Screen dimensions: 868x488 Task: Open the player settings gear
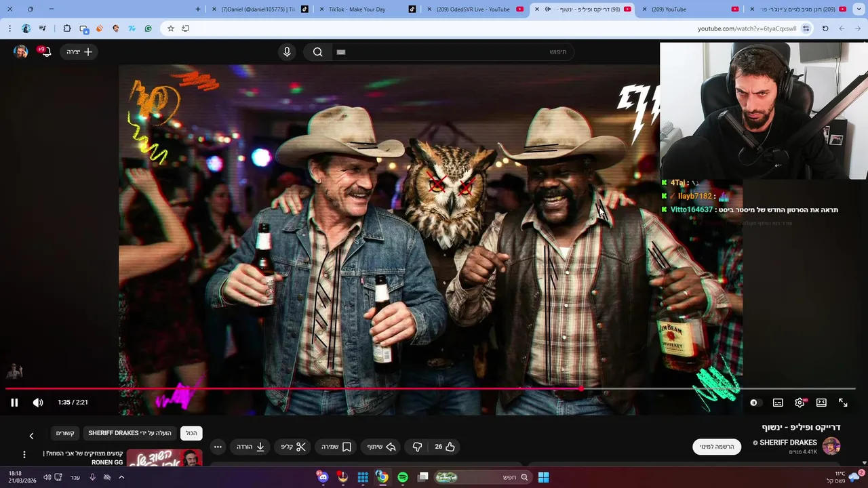(x=800, y=403)
